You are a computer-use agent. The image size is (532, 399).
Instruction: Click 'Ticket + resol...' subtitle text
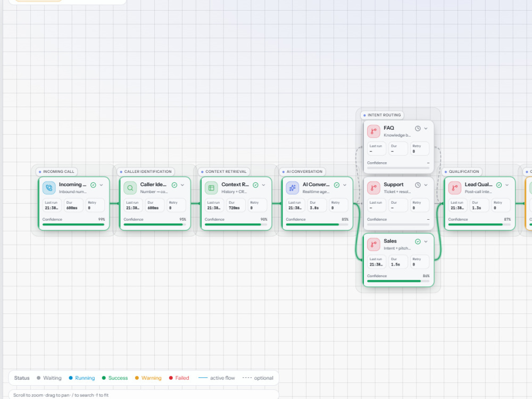[x=397, y=192]
